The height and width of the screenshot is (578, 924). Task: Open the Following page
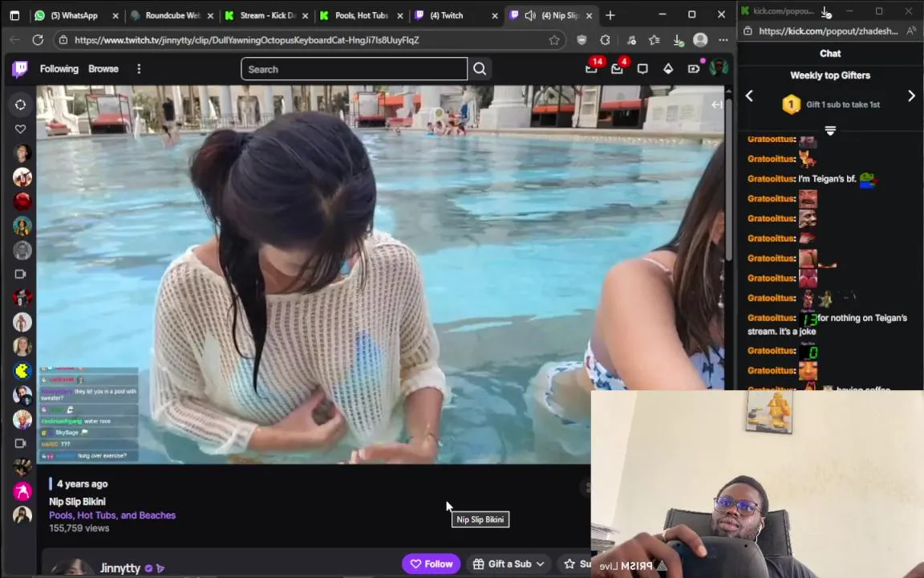[59, 69]
